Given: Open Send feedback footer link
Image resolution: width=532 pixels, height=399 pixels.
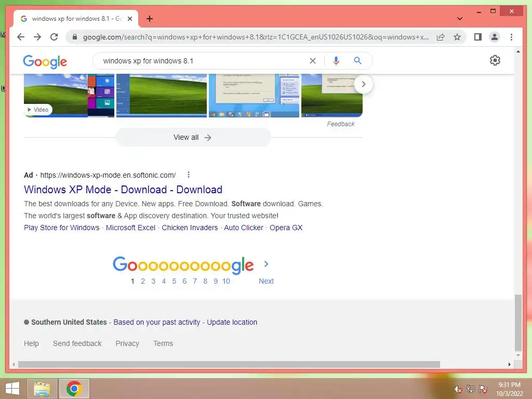Looking at the screenshot, I should pos(77,344).
